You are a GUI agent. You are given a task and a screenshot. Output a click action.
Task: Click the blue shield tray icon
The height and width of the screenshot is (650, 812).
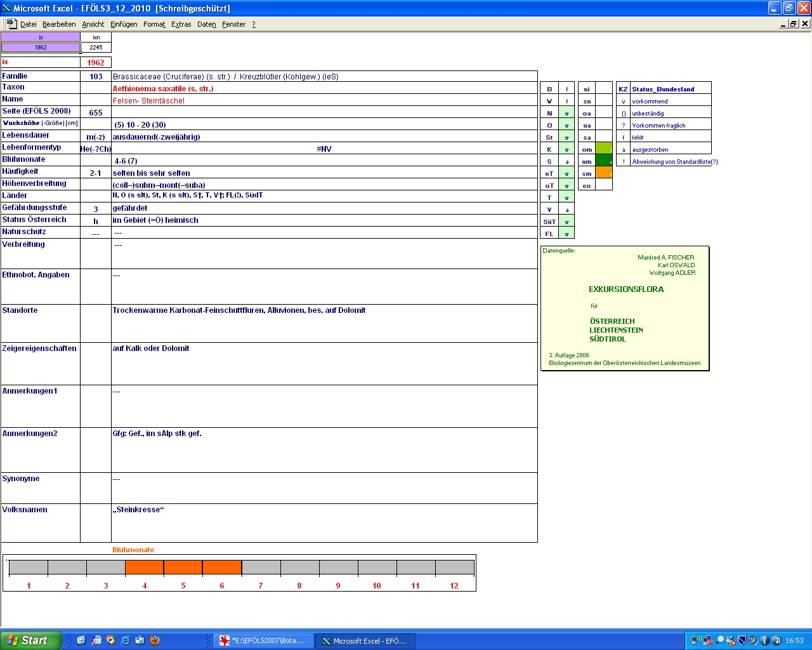point(742,640)
